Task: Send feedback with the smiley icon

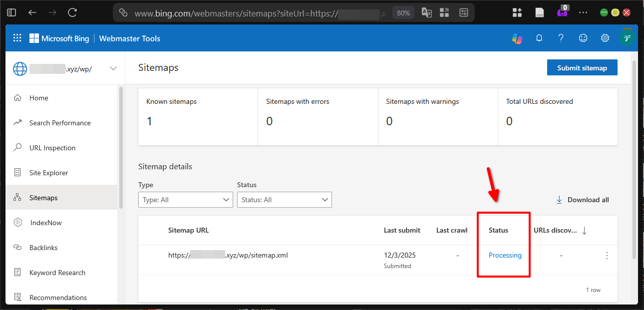Action: 583,38
